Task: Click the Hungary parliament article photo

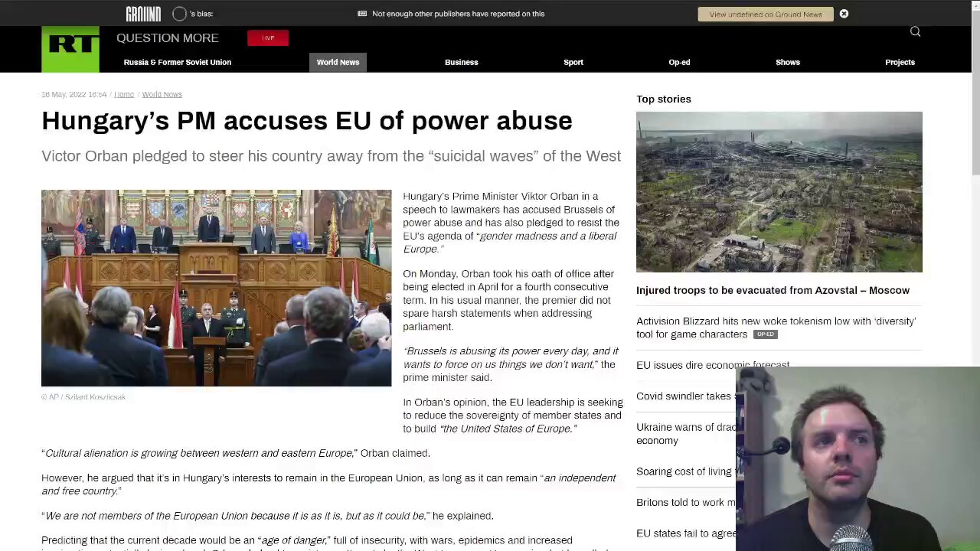Action: [x=216, y=288]
